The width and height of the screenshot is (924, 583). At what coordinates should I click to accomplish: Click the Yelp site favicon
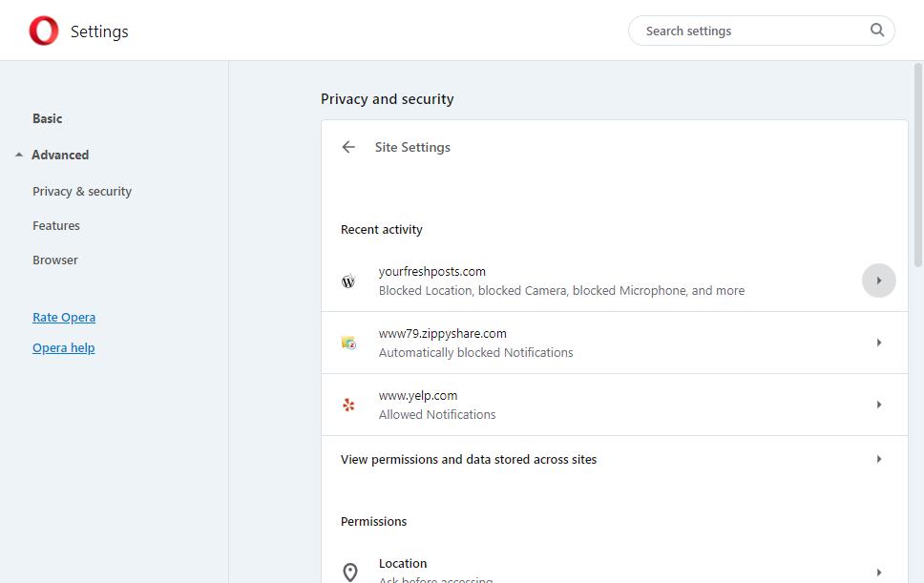point(348,405)
